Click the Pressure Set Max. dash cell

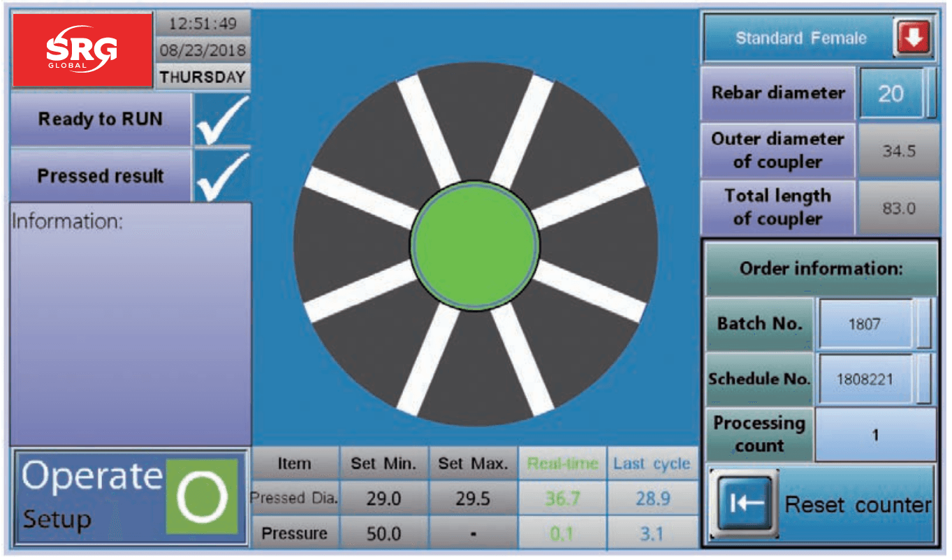pyautogui.click(x=473, y=533)
